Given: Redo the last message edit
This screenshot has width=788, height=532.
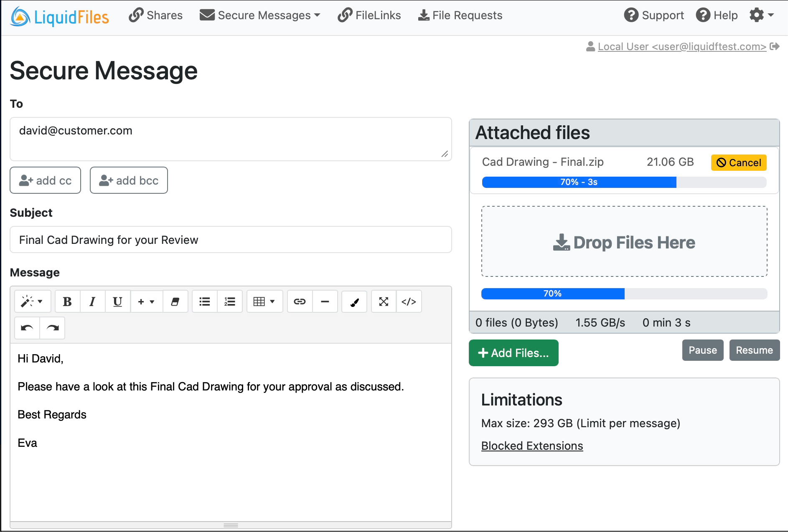Looking at the screenshot, I should pos(52,328).
